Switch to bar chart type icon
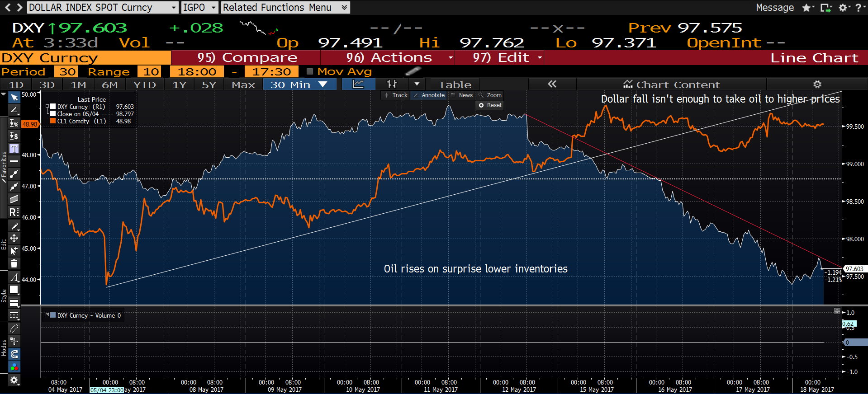Viewport: 868px width, 394px height. [392, 84]
